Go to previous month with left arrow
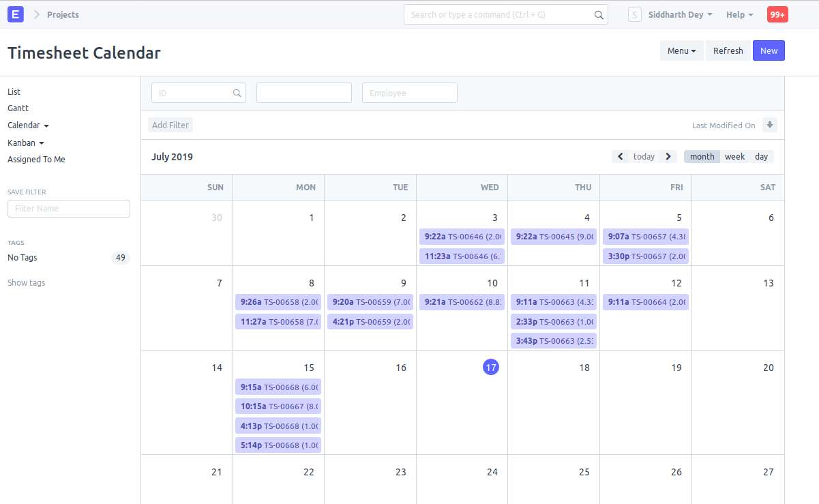This screenshot has height=504, width=819. coord(621,157)
